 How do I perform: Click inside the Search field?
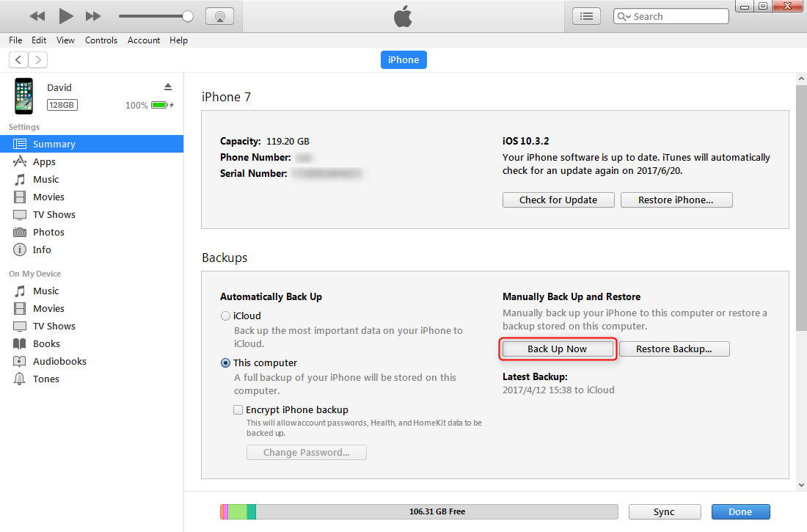(x=671, y=16)
